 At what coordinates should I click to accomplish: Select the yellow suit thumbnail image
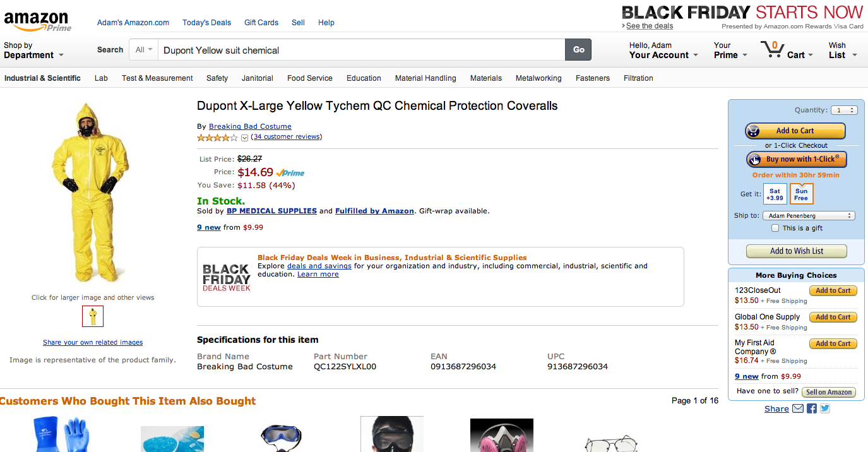(x=93, y=316)
